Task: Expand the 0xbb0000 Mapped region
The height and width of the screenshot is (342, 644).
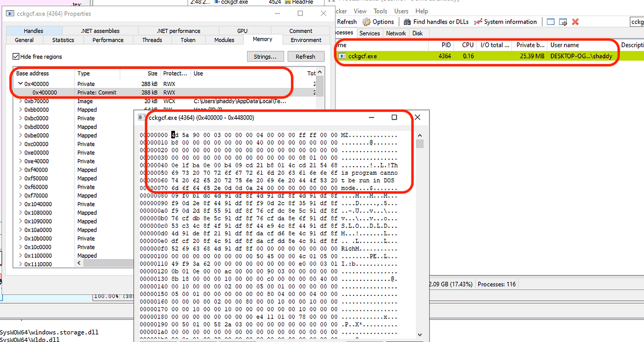Action: [20, 110]
